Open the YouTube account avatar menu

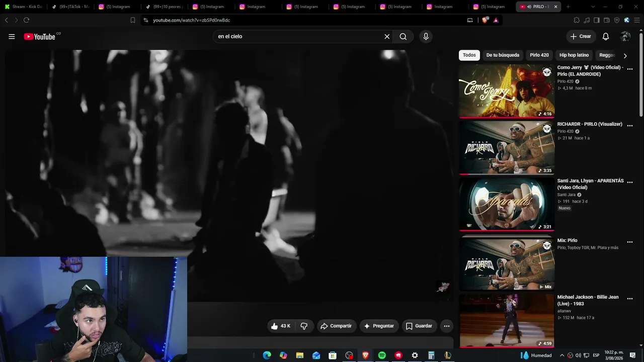point(625,36)
